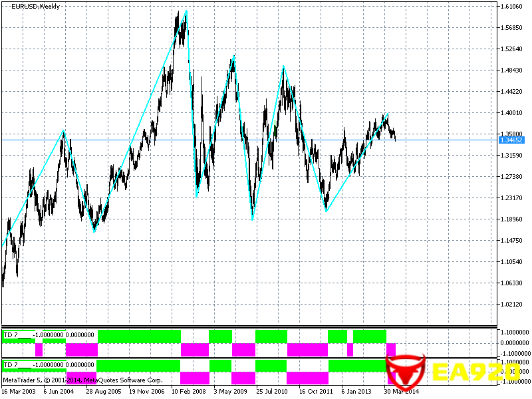Select the horizontal blue bid price line
Screen dimensions: 532x399
(x=266, y=140)
